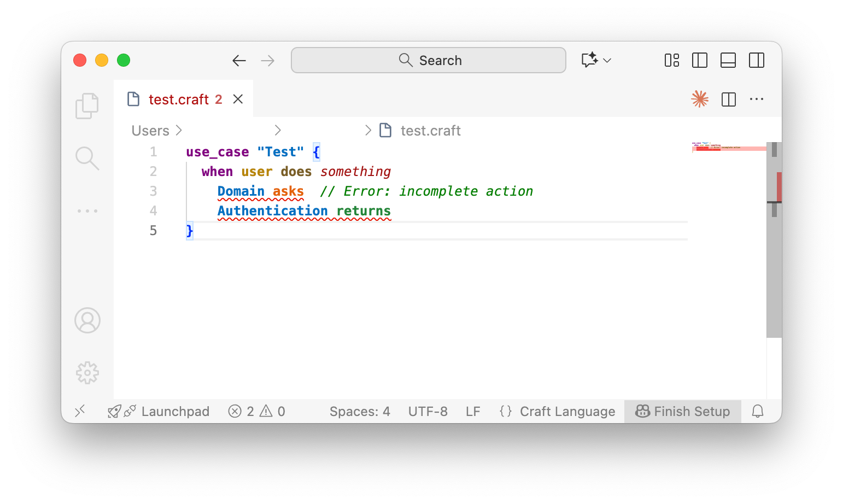Image resolution: width=843 pixels, height=504 pixels.
Task: Change line ending via LF
Action: click(x=473, y=411)
